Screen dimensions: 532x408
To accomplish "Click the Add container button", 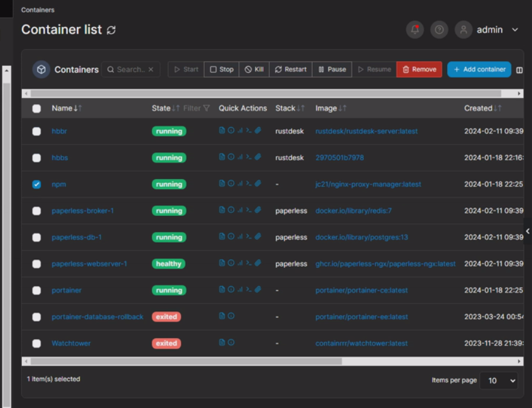I will tap(479, 69).
